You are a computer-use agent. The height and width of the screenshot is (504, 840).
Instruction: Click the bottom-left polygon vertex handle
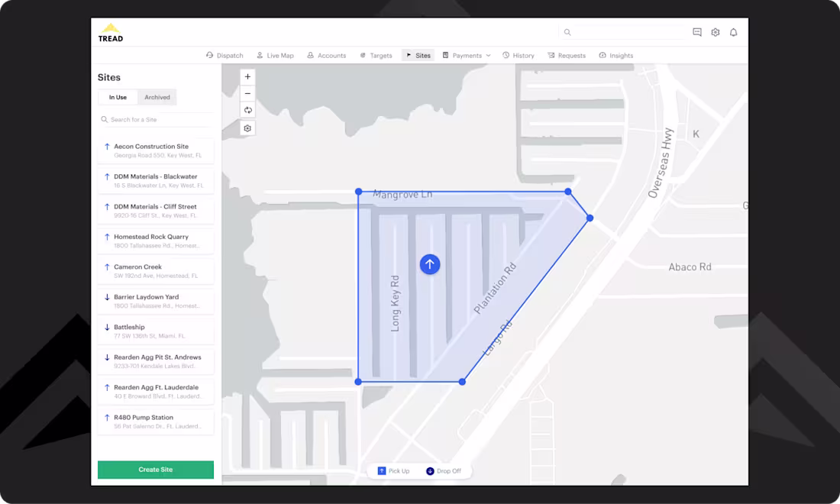point(358,382)
